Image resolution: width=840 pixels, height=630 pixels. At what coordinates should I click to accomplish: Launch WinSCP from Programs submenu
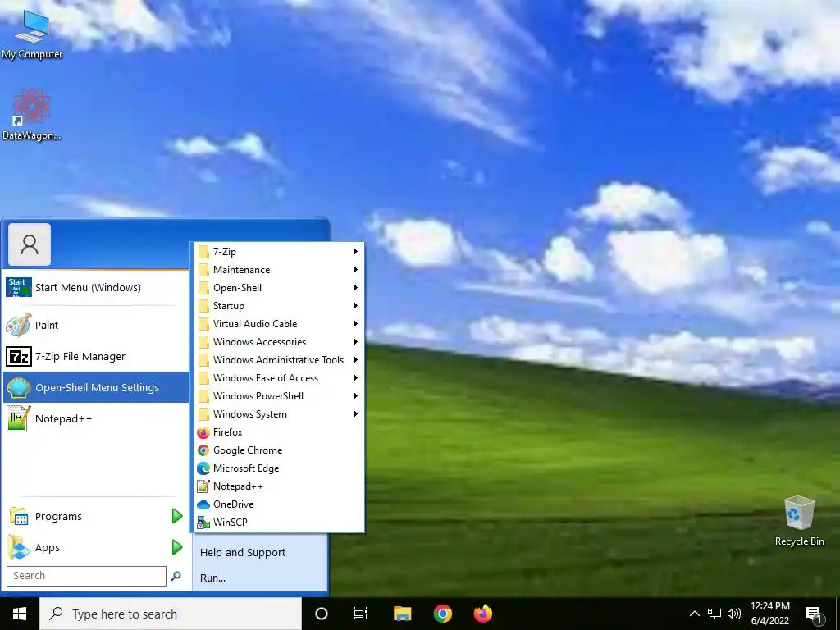pyautogui.click(x=278, y=523)
